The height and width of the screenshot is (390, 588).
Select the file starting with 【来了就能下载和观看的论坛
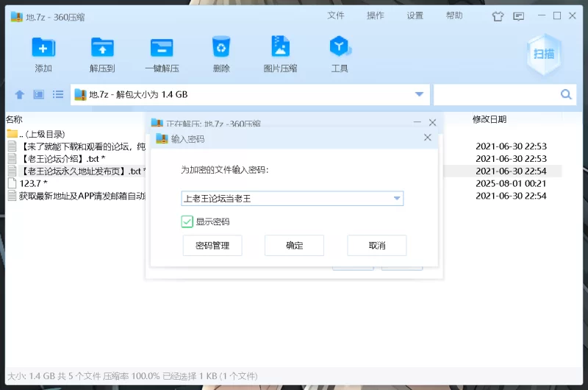(x=76, y=146)
